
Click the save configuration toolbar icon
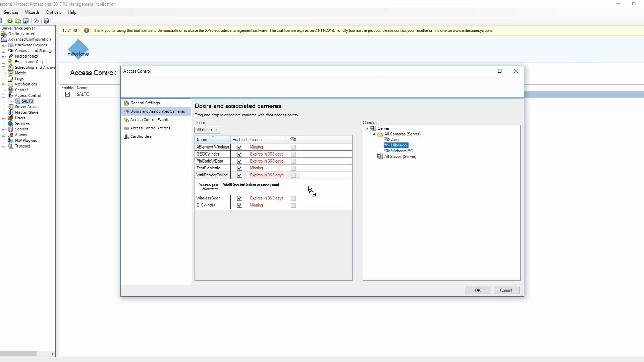pyautogui.click(x=26, y=21)
